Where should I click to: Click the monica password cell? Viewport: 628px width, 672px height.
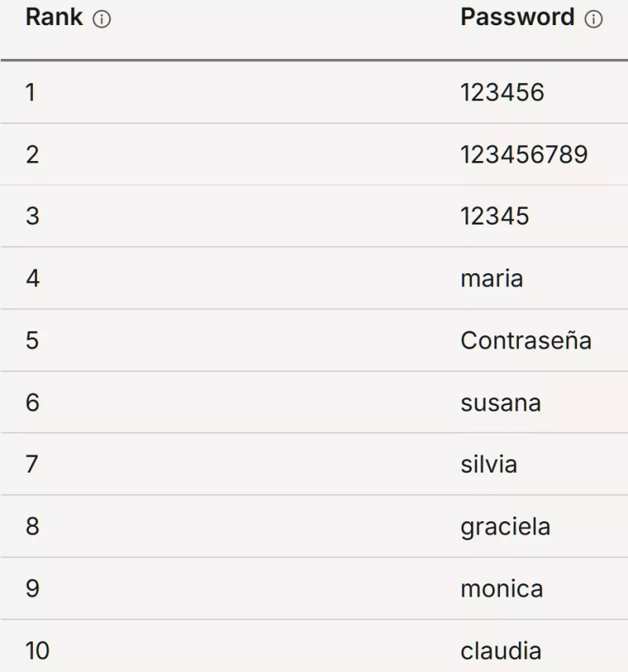501,589
